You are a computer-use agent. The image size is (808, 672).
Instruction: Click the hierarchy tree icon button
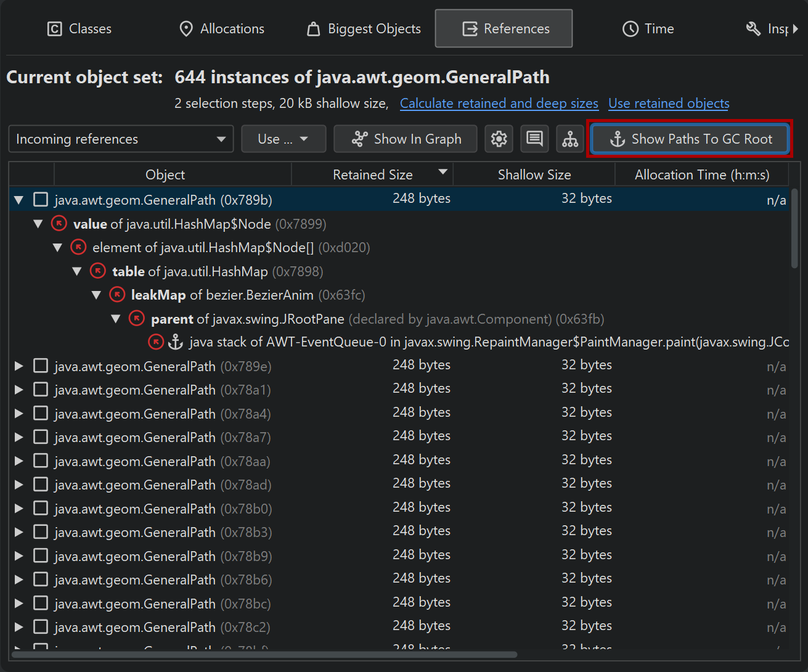coord(570,139)
